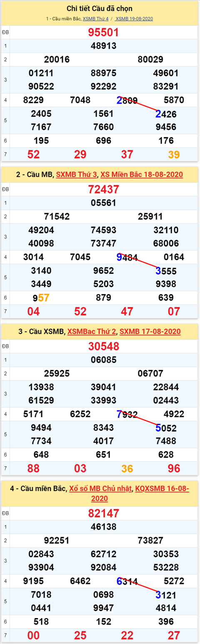Image resolution: width=200 pixels, height=644 pixels.
Task: Select seventh prize number 07
Action: coord(174,312)
